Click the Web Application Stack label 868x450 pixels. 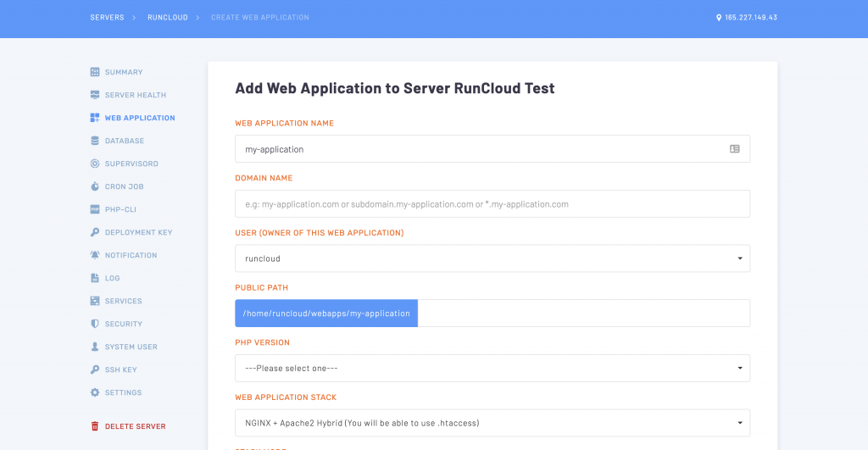286,397
